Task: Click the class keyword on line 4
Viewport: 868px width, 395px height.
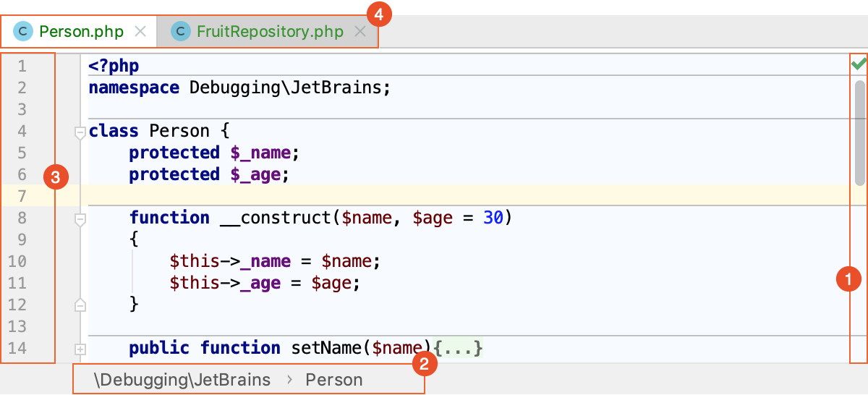Action: coord(114,131)
